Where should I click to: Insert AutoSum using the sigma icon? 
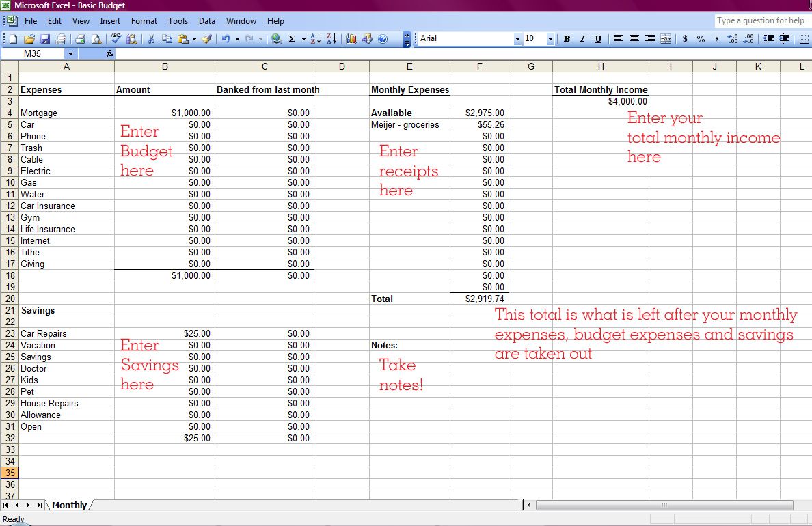click(x=292, y=39)
